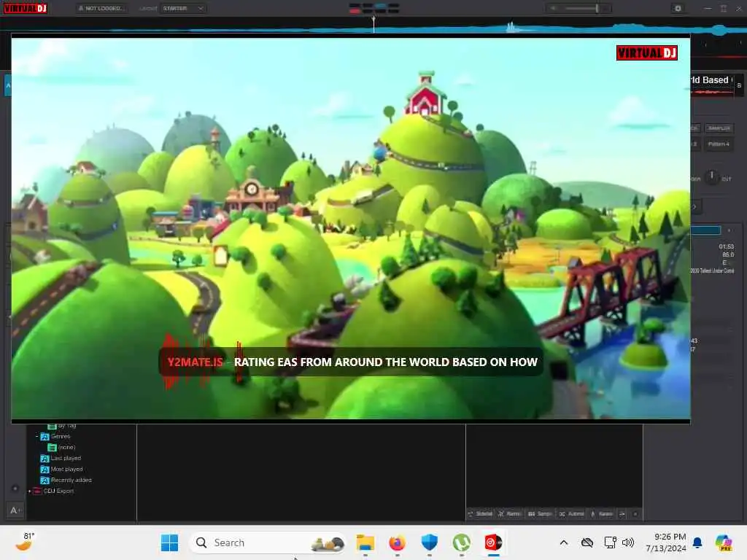Open the clock showing 9:26 PM
This screenshot has height=560, width=747.
pyautogui.click(x=666, y=542)
